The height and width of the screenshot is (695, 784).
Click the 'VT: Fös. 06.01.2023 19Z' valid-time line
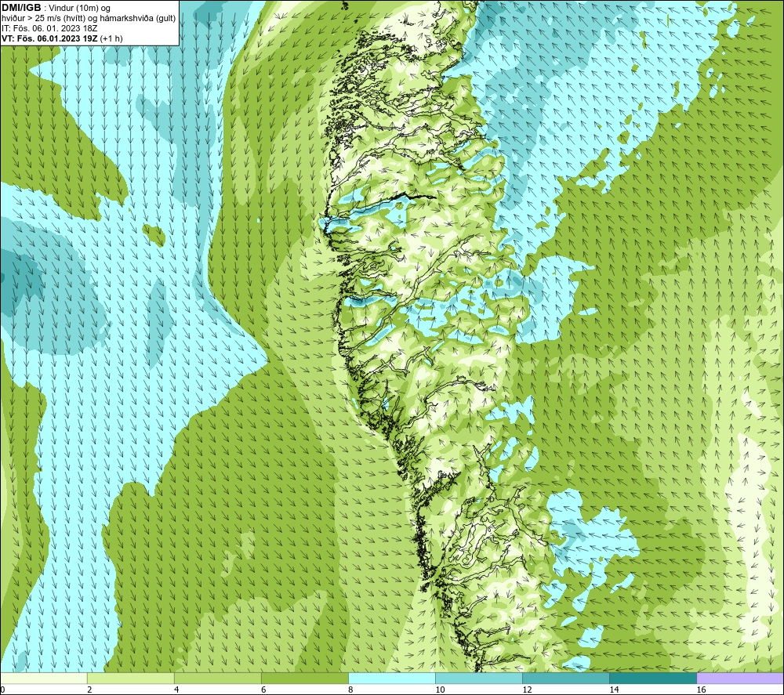(x=50, y=38)
